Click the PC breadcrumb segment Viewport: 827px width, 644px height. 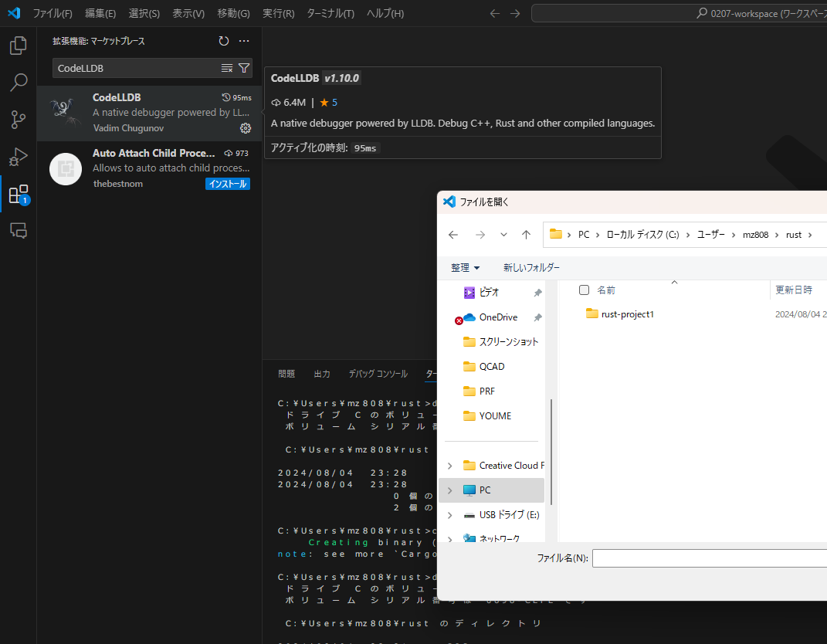point(583,235)
